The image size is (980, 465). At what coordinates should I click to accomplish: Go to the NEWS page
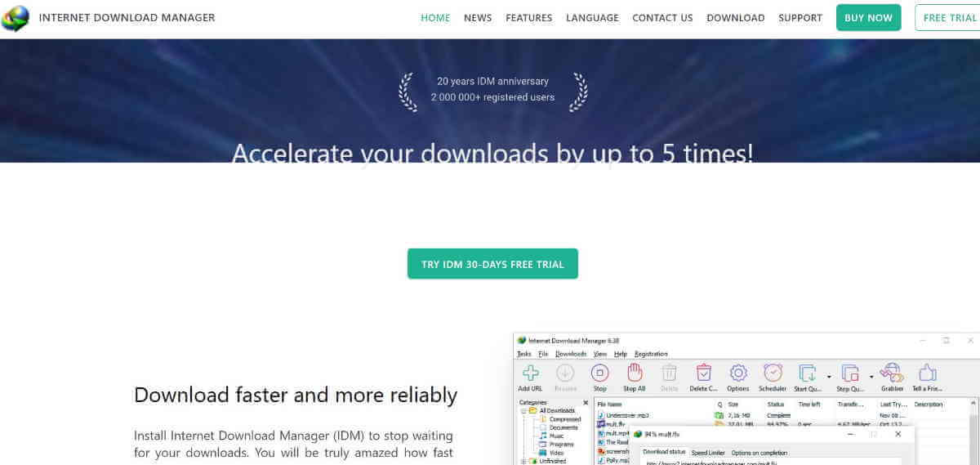(478, 17)
